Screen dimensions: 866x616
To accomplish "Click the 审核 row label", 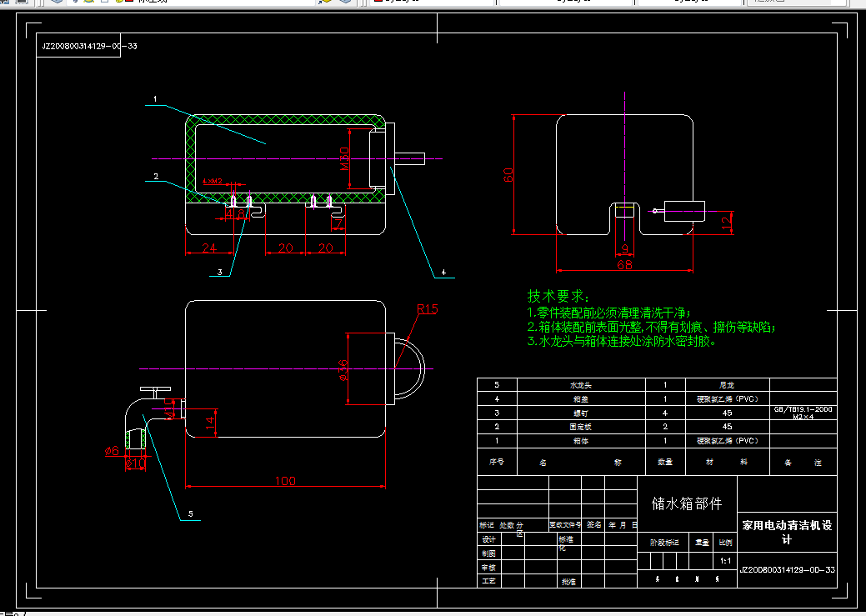I will click(488, 568).
